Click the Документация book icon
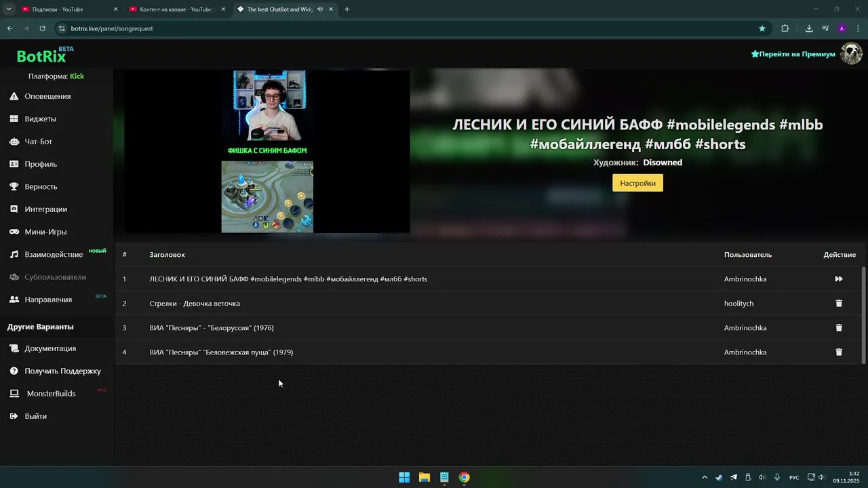The image size is (868, 488). pos(14,348)
